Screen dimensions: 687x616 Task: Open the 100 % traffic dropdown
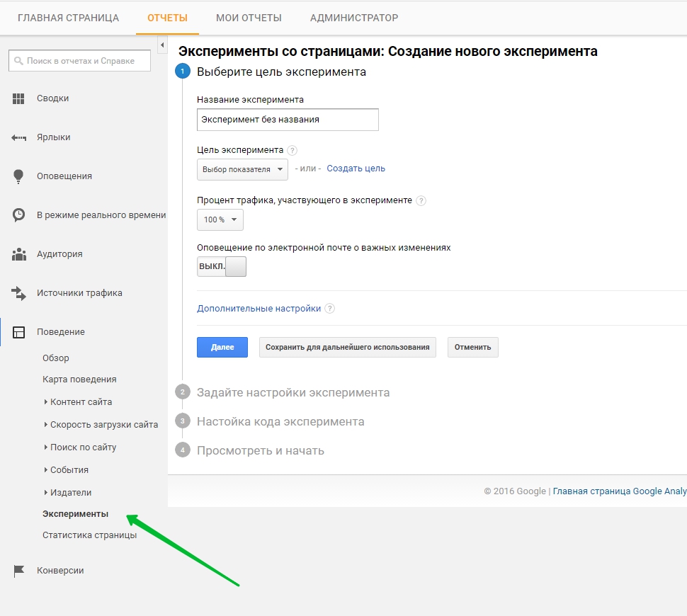[220, 219]
